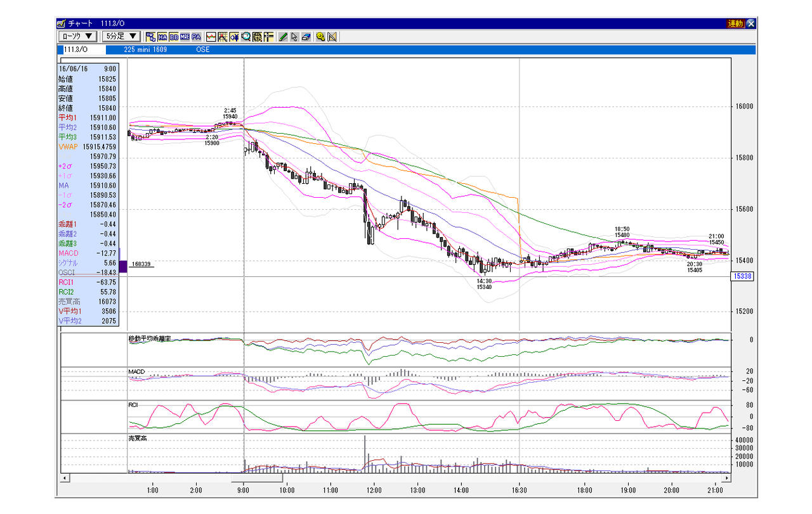This screenshot has width=812, height=514.
Task: Click the PA indicator toolbar icon
Action: tap(196, 37)
